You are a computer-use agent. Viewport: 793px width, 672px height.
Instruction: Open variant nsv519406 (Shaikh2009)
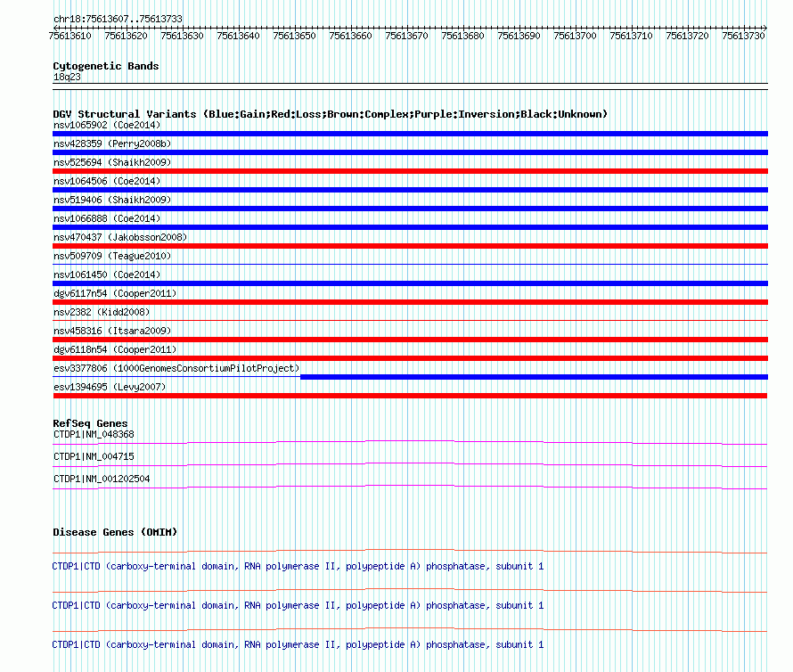[x=112, y=200]
